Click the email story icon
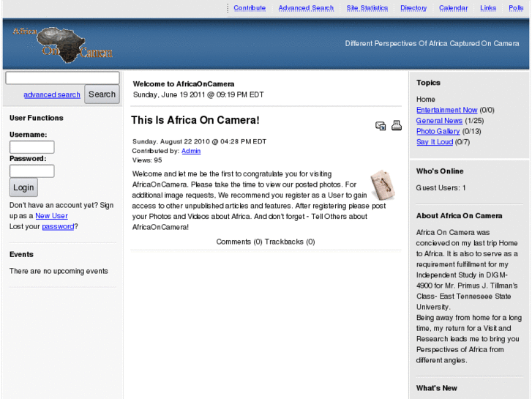532x399 pixels. point(381,126)
